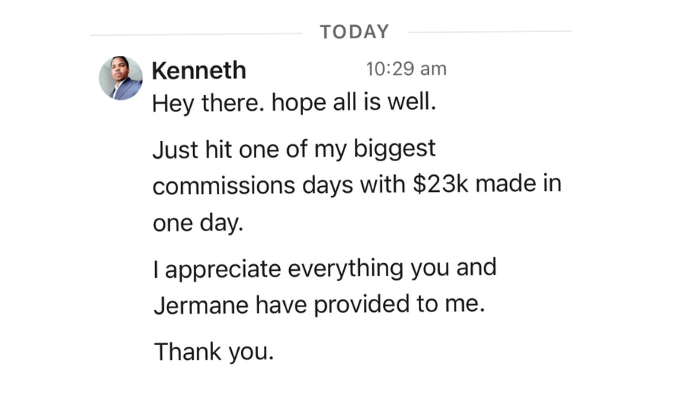Image resolution: width=700 pixels, height=395 pixels.
Task: Open Kenneth's profile picture avatar
Action: (x=121, y=78)
